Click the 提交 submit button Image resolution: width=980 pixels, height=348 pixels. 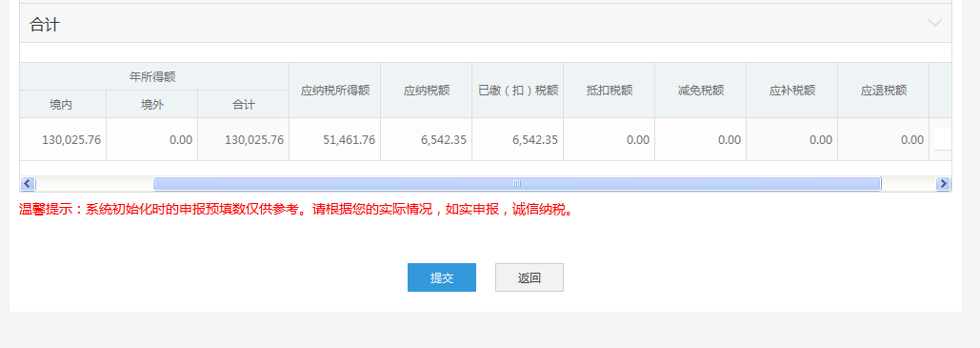pyautogui.click(x=442, y=277)
